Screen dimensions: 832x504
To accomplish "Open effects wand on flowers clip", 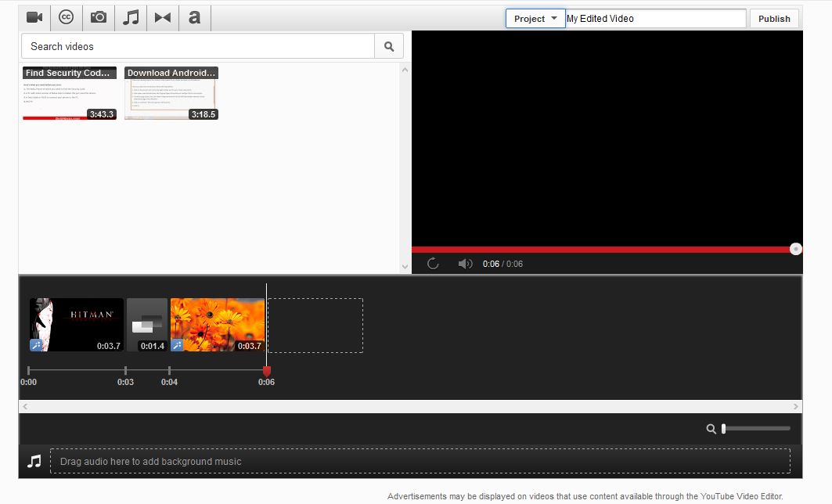I will click(177, 345).
